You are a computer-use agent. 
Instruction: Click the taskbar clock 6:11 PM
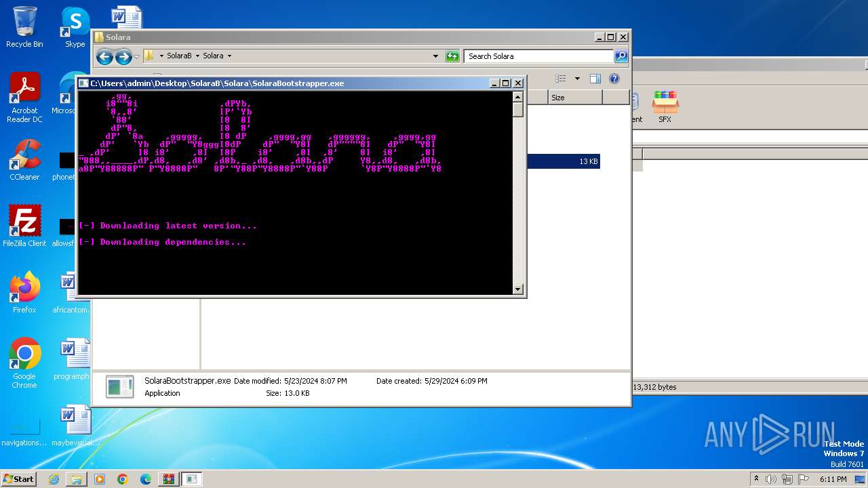pyautogui.click(x=833, y=479)
